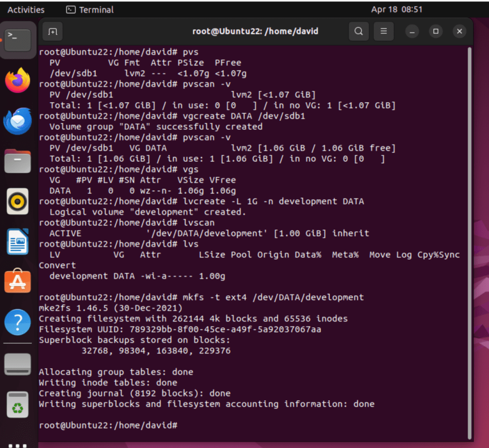The height and width of the screenshot is (448, 489).
Task: Launch Firefox from the dock
Action: click(x=18, y=80)
